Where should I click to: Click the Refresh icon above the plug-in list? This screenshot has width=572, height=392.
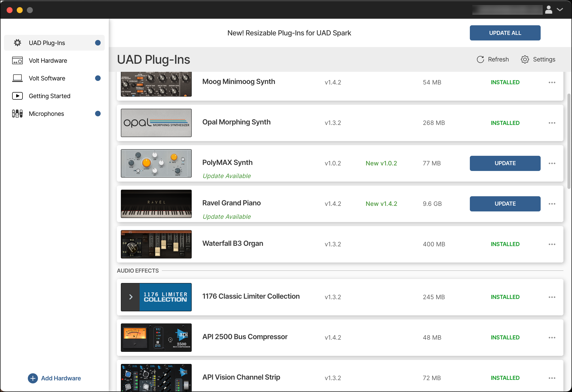480,59
